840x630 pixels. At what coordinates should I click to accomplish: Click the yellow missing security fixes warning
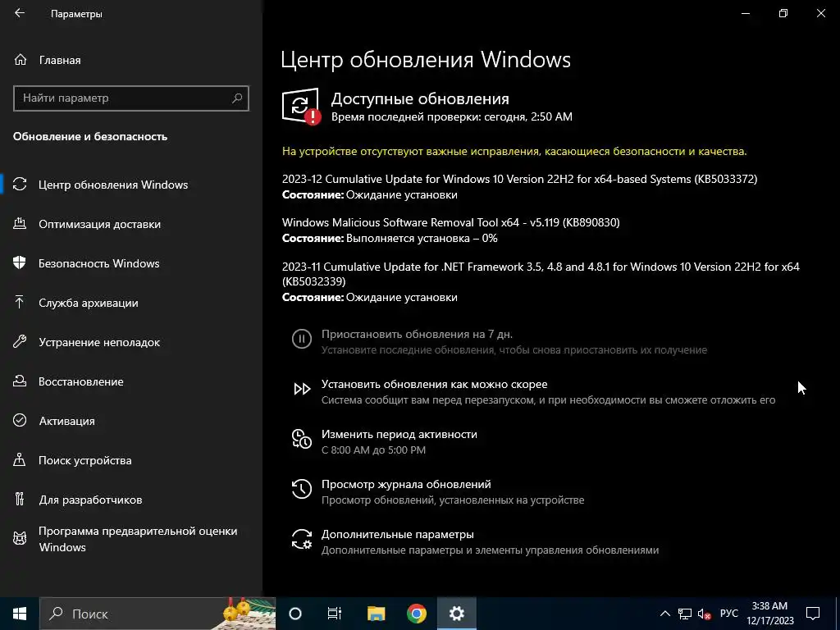pos(514,152)
